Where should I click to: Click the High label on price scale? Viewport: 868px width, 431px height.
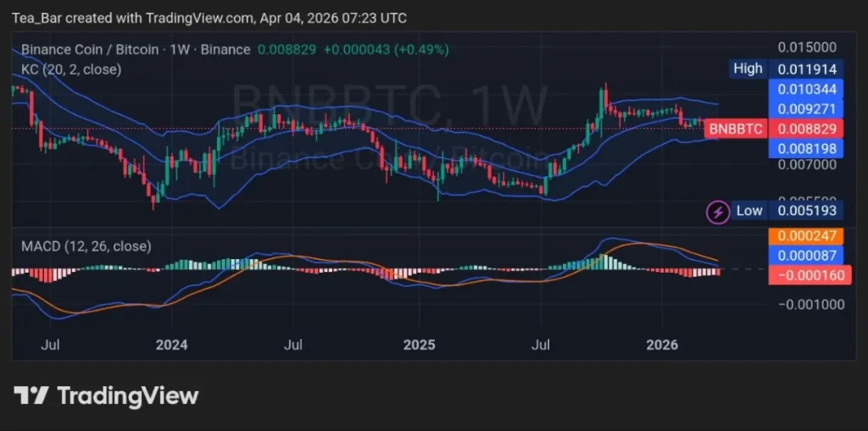pos(748,69)
